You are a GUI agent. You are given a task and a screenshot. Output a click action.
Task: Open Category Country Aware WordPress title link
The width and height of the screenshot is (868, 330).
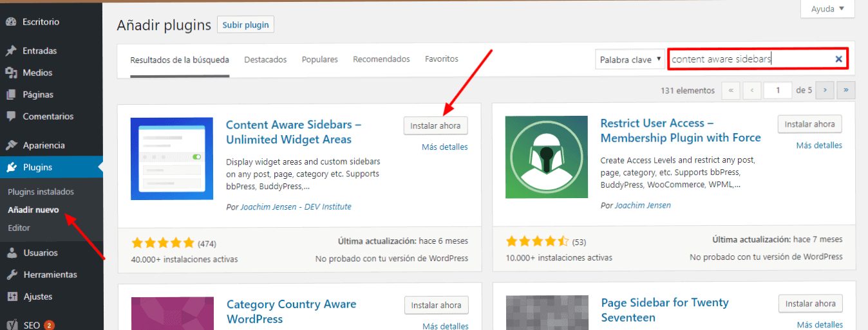pos(291,311)
